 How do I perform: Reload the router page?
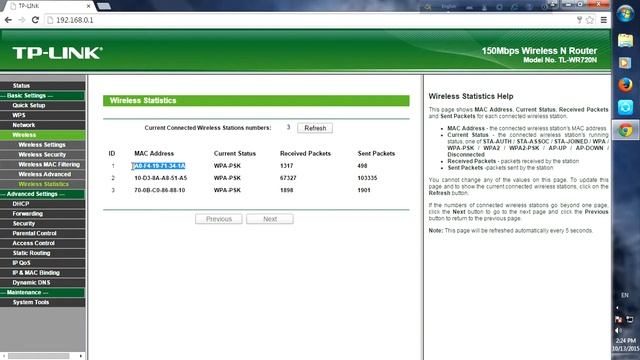click(x=36, y=20)
